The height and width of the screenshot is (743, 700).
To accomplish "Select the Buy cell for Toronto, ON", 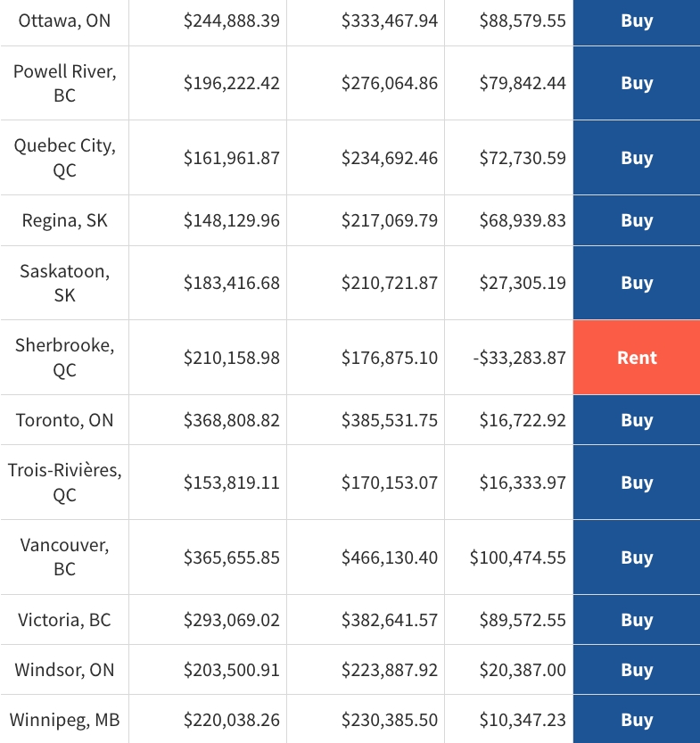I will point(637,420).
